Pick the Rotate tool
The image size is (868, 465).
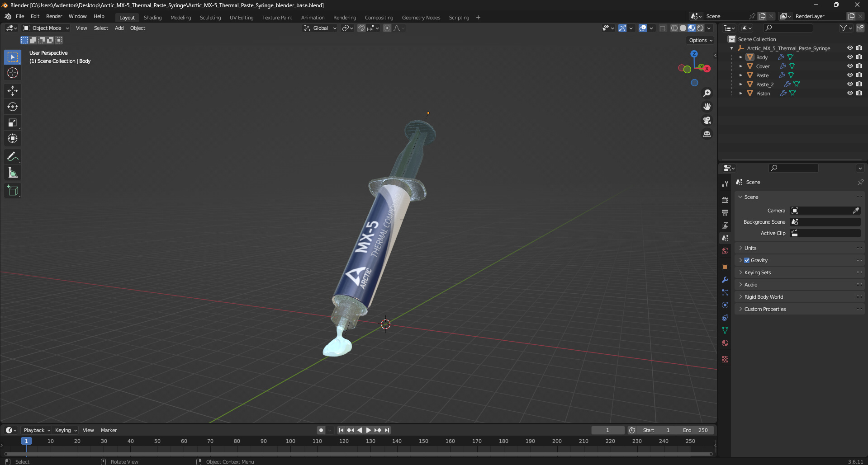pos(13,107)
